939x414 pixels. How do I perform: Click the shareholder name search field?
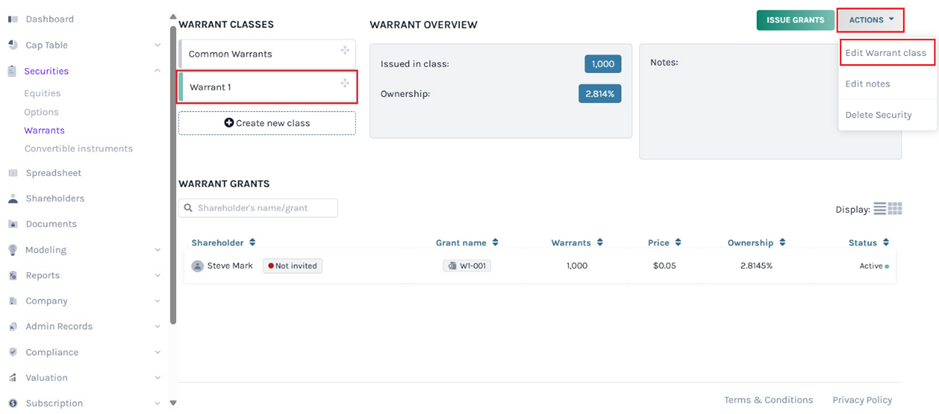[x=258, y=208]
